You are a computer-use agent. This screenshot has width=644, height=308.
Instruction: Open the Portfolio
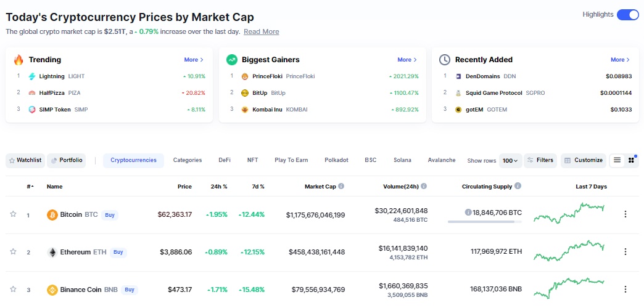point(67,160)
